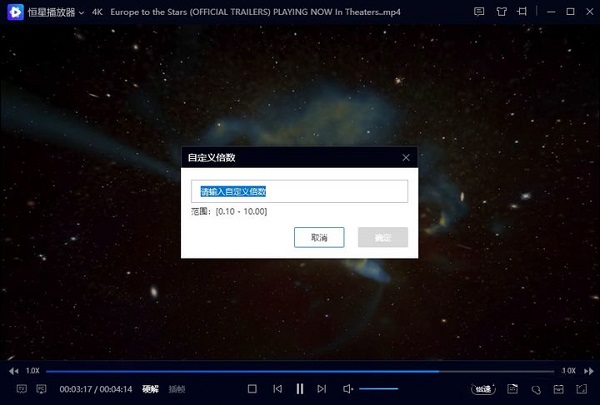Pause the video playback
Screen dimensions: 600x405
pyautogui.click(x=299, y=388)
